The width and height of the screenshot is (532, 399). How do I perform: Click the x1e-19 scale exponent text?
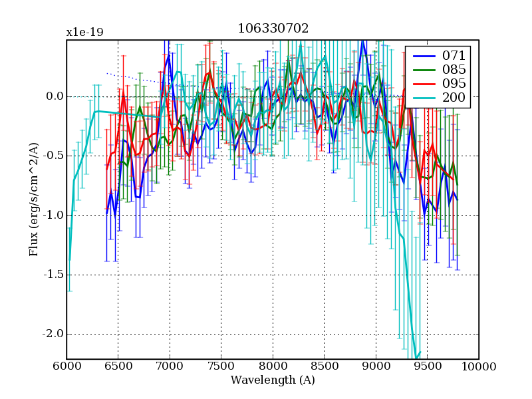(x=84, y=32)
